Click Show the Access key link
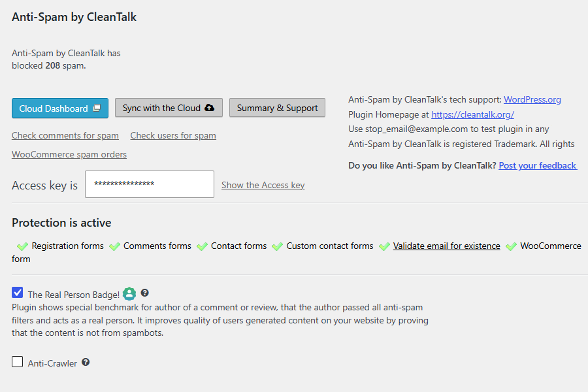This screenshot has width=588, height=392. tap(263, 185)
